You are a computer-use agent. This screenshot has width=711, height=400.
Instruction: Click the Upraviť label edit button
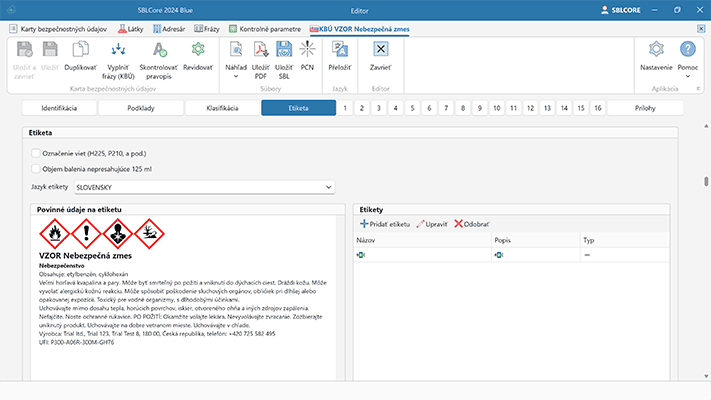pyautogui.click(x=432, y=224)
